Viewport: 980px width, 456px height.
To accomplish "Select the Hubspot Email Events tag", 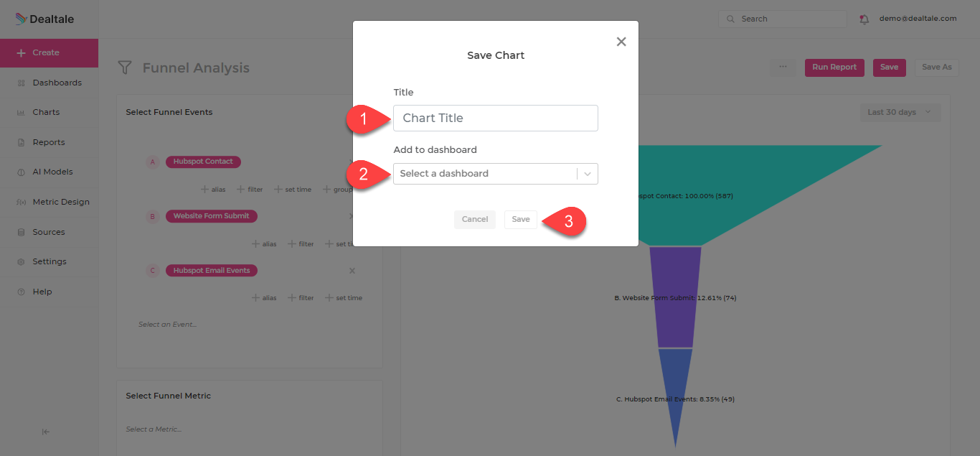I will [212, 271].
